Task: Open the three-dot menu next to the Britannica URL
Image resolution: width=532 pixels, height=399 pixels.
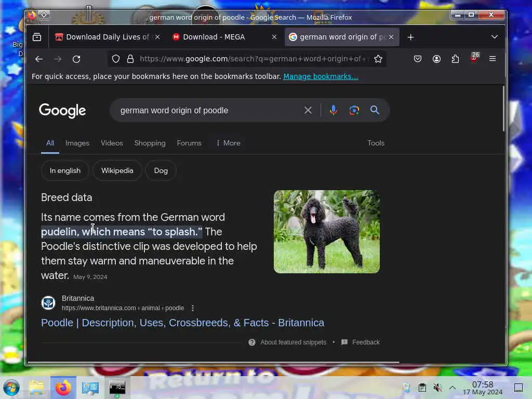Action: coord(193,308)
